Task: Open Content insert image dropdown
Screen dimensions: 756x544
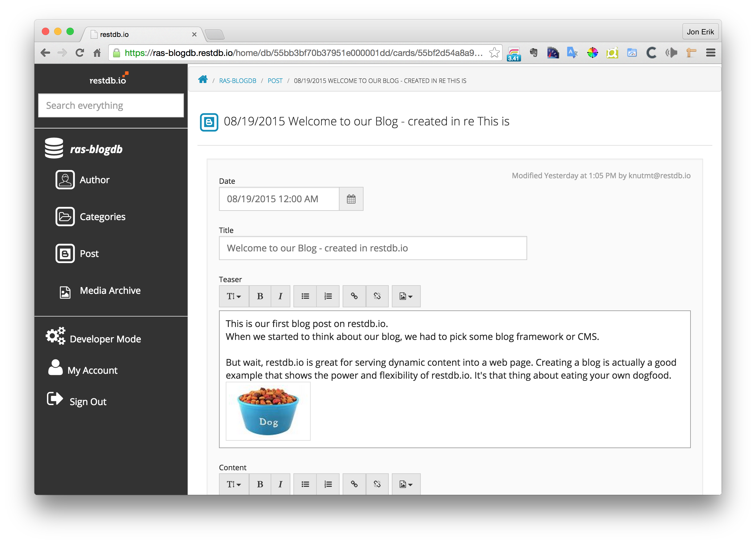Action: pos(406,484)
